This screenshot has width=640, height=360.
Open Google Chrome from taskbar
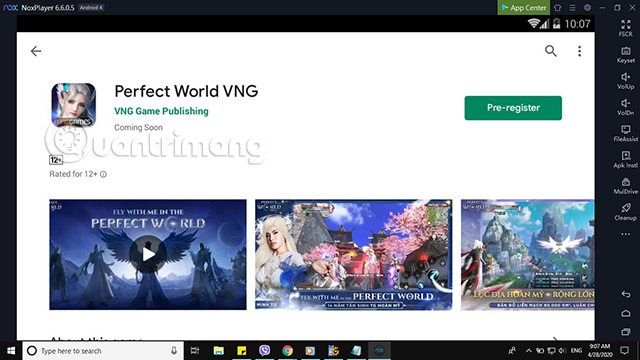coord(287,351)
